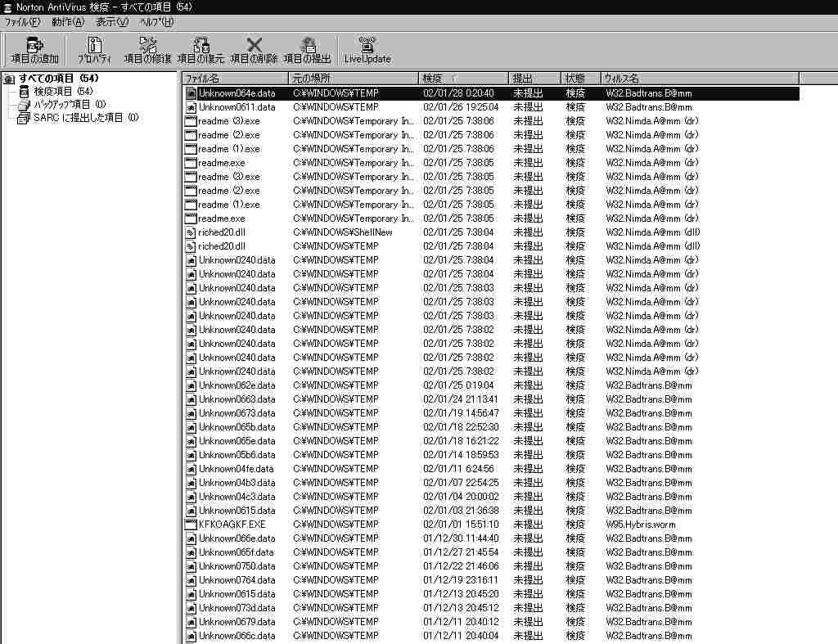Select the Unknown065e.data file name
Screen dimensions: 838x644
click(237, 441)
